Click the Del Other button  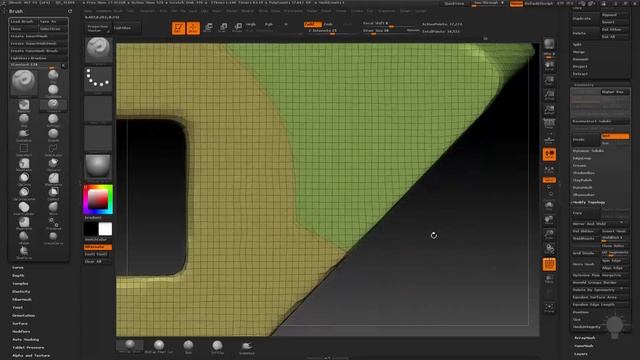[615, 29]
